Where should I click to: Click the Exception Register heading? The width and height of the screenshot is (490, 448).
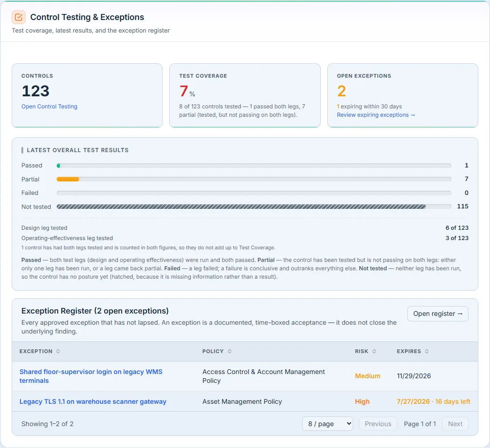tap(95, 311)
